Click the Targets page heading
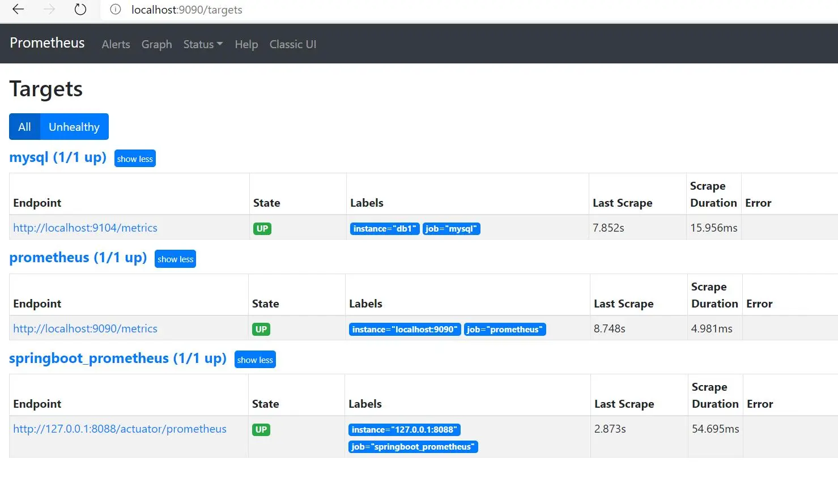The image size is (838, 504). (x=46, y=89)
